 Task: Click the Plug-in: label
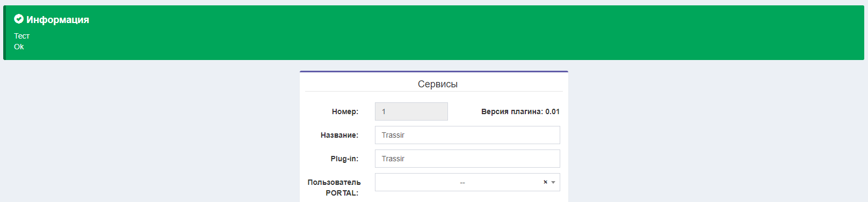tap(344, 159)
